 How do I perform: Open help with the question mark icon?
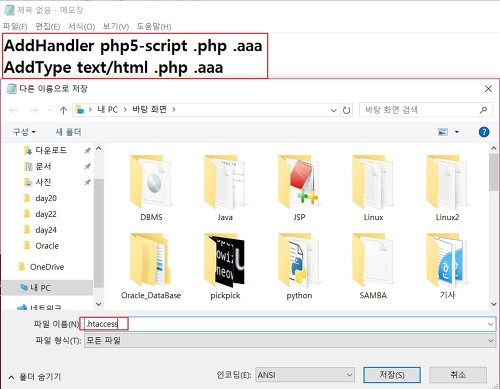pyautogui.click(x=484, y=132)
